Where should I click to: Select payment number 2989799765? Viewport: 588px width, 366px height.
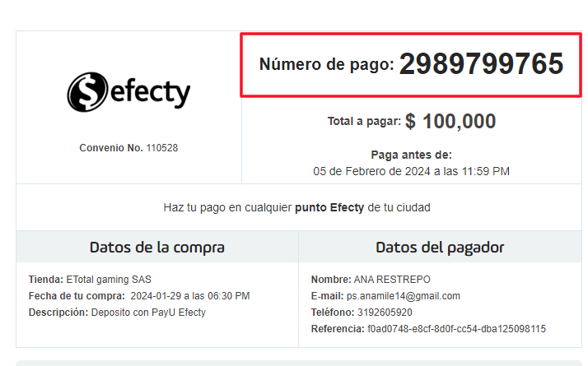[x=481, y=64]
